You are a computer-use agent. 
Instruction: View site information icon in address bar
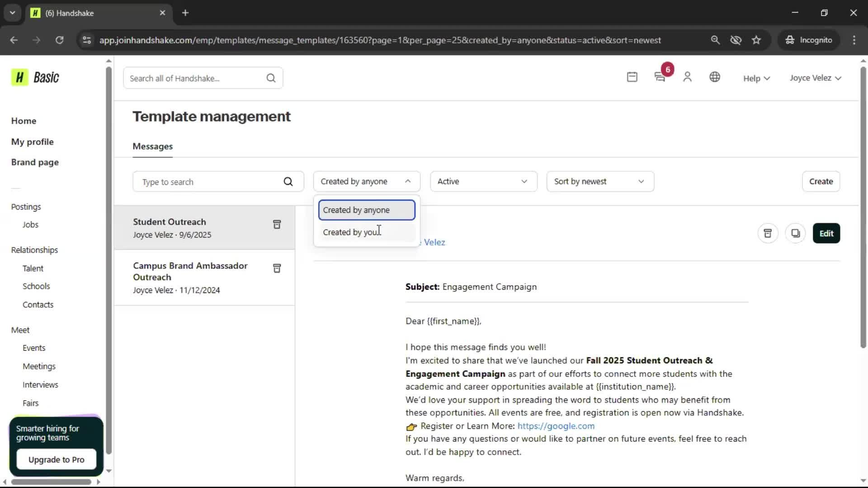click(x=87, y=40)
